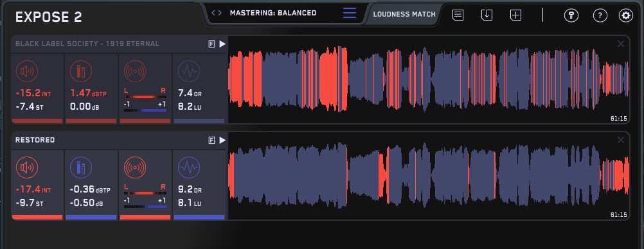The image size is (644, 249).
Task: Open the Mastering: Balanced preset selector
Action: pos(273,13)
